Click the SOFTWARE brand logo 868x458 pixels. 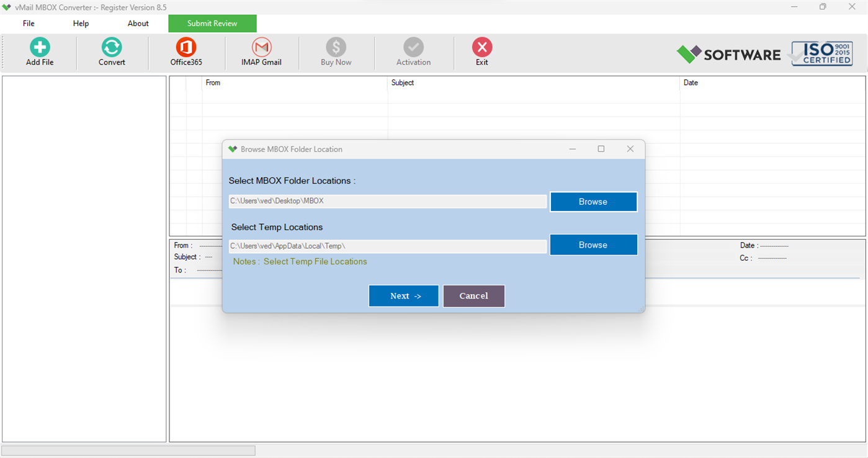point(729,54)
